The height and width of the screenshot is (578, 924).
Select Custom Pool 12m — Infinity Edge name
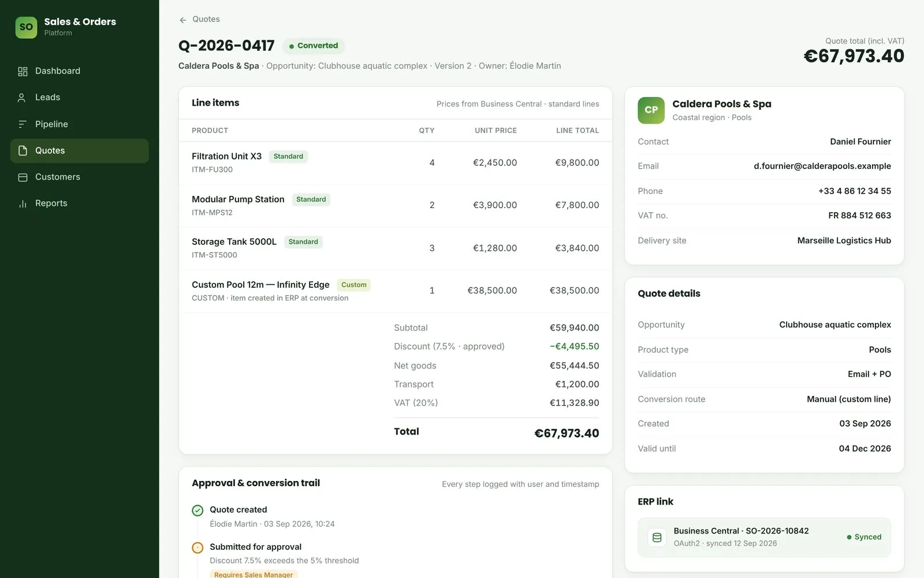(260, 284)
